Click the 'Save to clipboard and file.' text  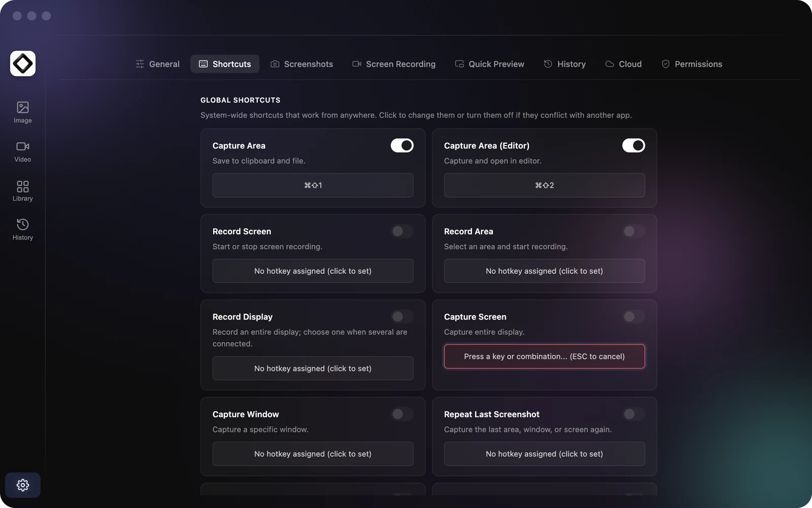(x=259, y=161)
